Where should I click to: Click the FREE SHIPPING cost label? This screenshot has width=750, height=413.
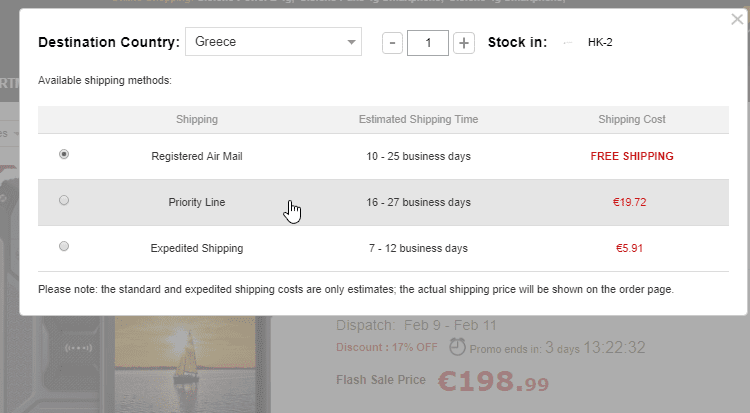632,156
